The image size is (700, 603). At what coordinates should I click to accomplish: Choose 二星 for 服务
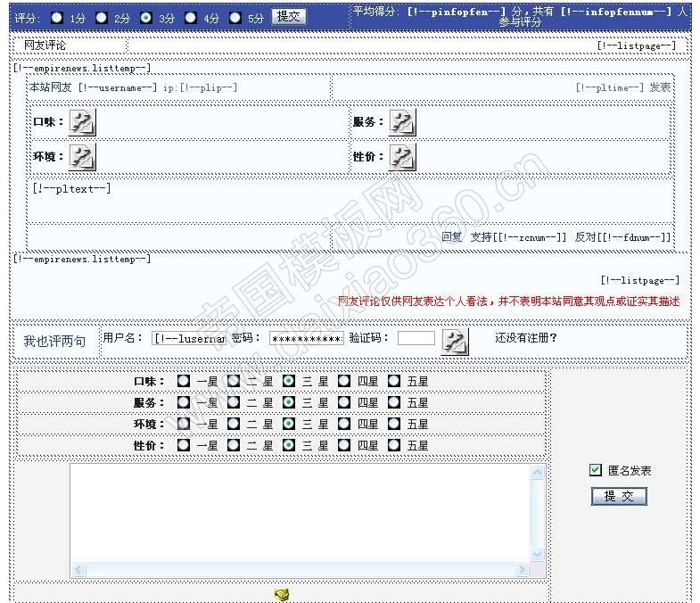234,402
